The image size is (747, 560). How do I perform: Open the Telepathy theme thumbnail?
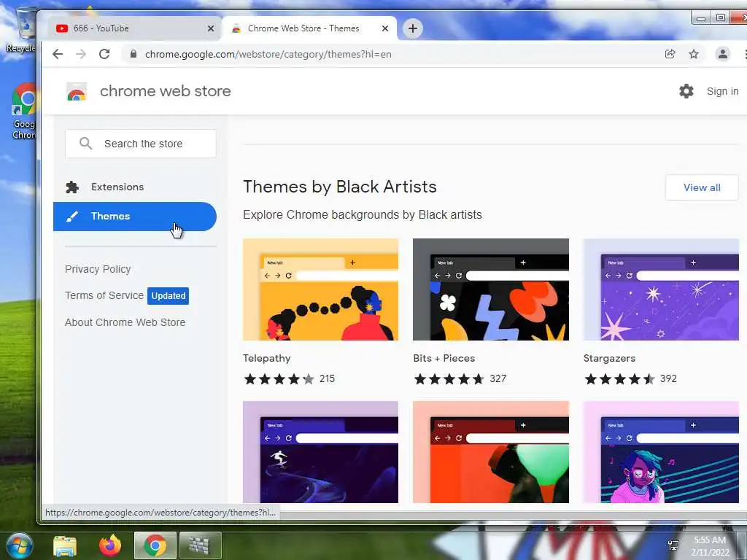point(321,289)
